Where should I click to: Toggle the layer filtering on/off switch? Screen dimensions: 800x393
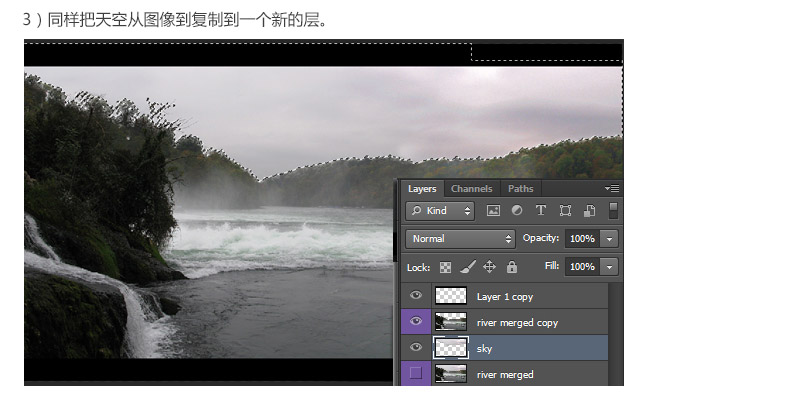614,210
